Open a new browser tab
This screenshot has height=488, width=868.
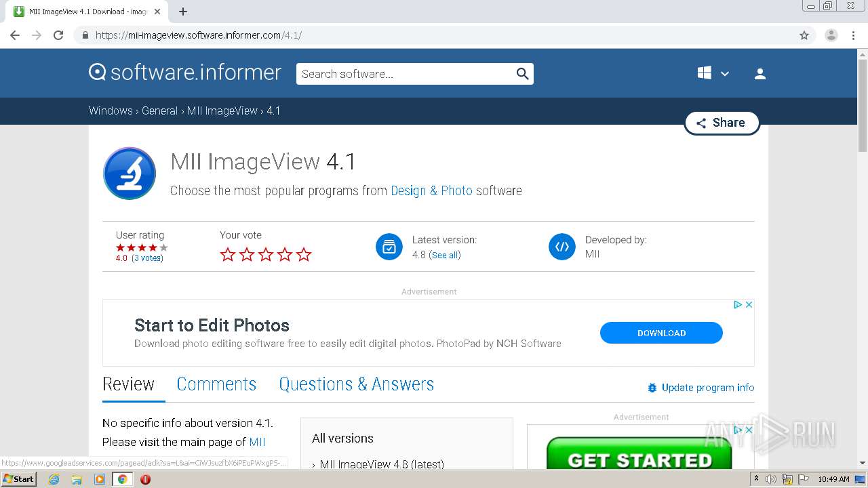183,12
